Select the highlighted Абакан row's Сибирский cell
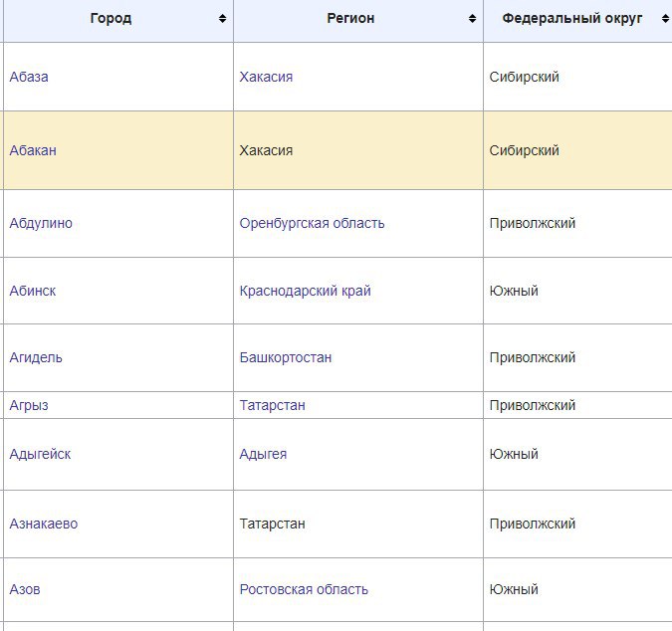 (525, 151)
